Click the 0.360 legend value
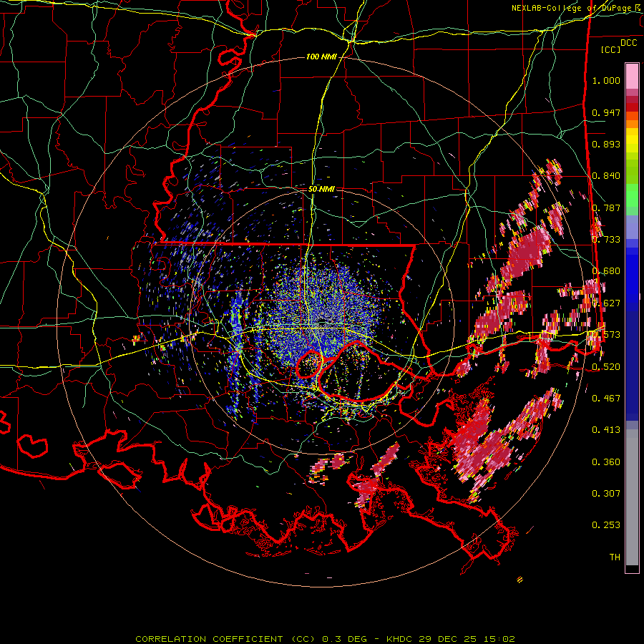Viewport: 644px width, 644px height. tap(606, 462)
